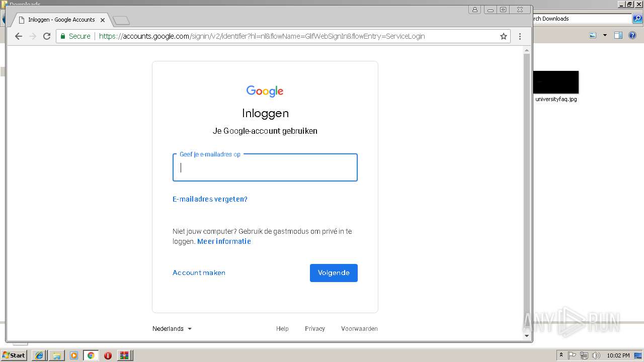Select the universityfaq.jpg thumbnail in Explorer
This screenshot has height=362, width=644.
click(556, 82)
